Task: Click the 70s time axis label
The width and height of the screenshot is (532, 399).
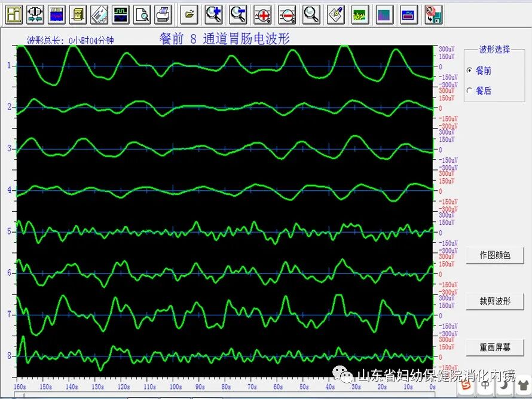Action: pos(252,387)
